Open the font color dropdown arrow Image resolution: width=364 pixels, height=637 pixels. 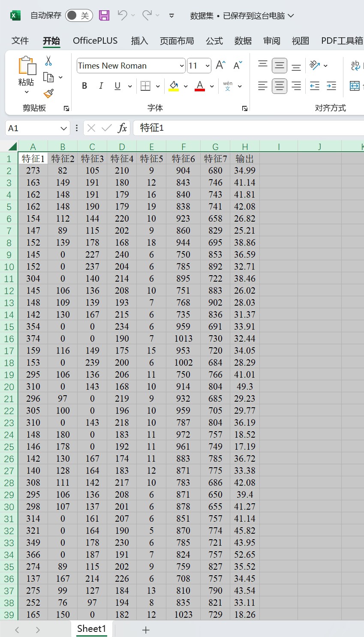tap(212, 86)
